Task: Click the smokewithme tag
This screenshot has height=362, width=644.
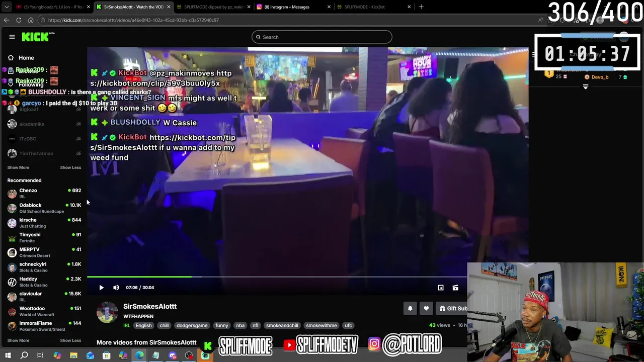Action: (321, 325)
